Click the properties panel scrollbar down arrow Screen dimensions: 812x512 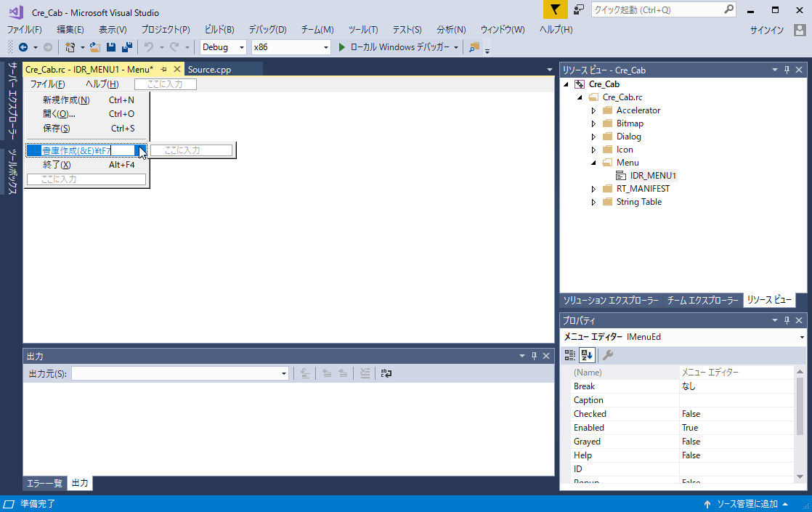point(800,477)
